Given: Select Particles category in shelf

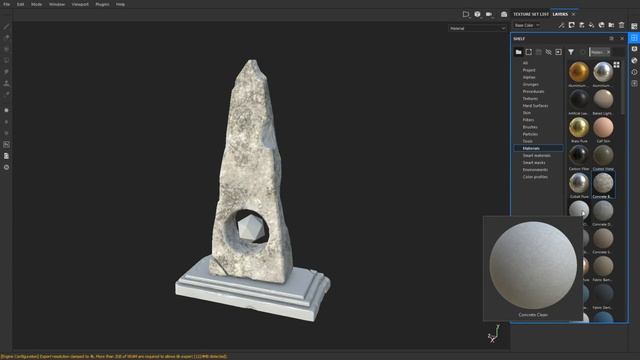Looking at the screenshot, I should point(530,134).
